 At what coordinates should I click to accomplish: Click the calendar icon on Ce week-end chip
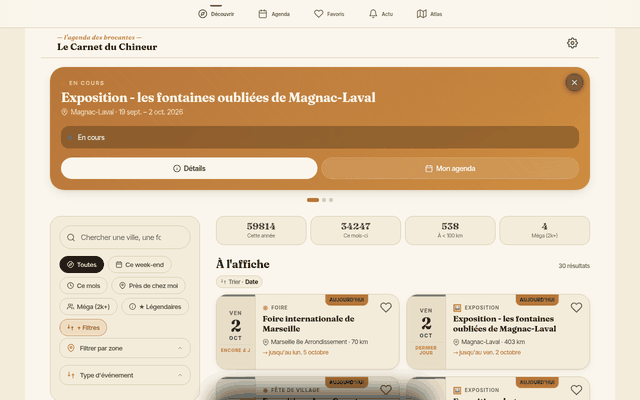click(x=119, y=264)
